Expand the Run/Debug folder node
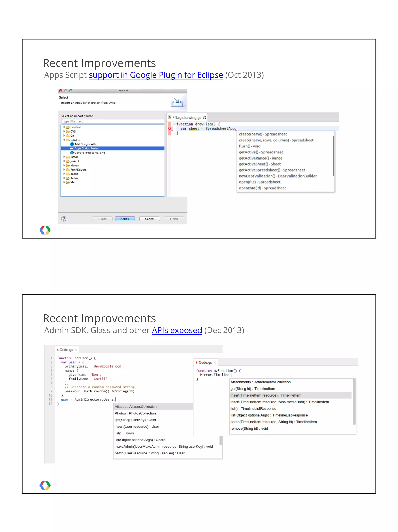Viewport: 398px width, 532px height. pos(64,170)
